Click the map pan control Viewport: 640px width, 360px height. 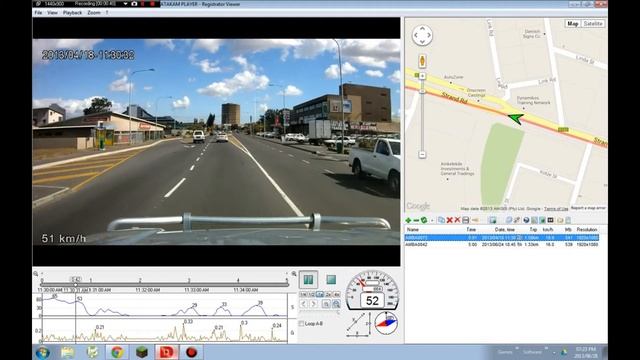[x=422, y=35]
